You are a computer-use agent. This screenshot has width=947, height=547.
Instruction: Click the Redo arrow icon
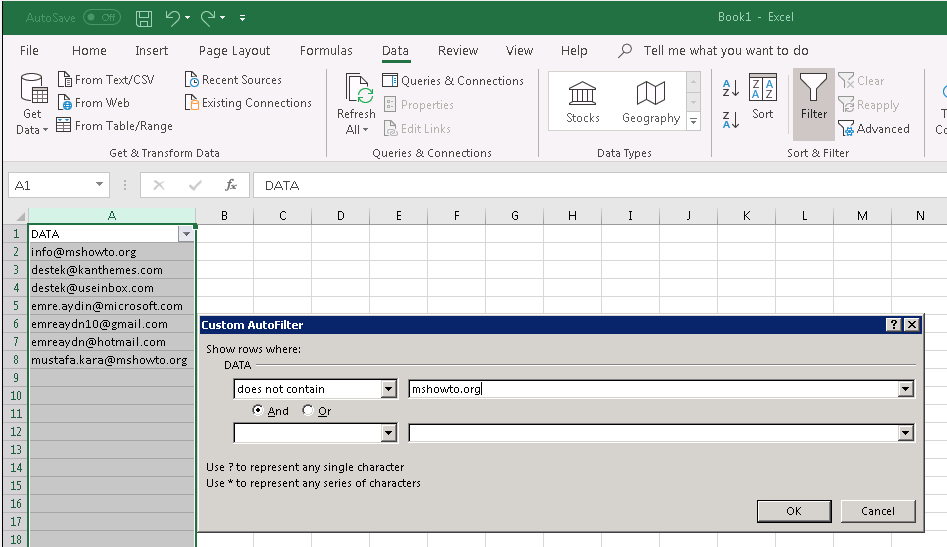(x=208, y=18)
